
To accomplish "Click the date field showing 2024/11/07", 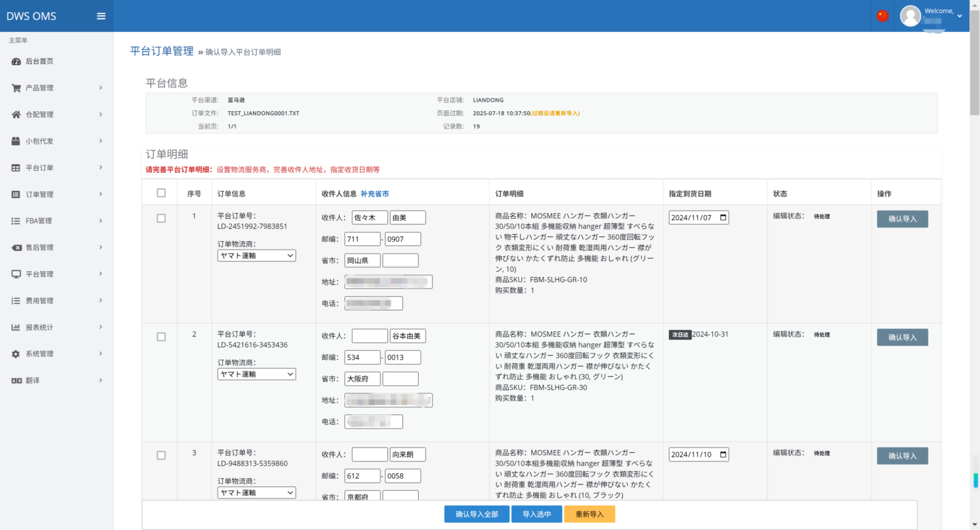I will click(699, 218).
